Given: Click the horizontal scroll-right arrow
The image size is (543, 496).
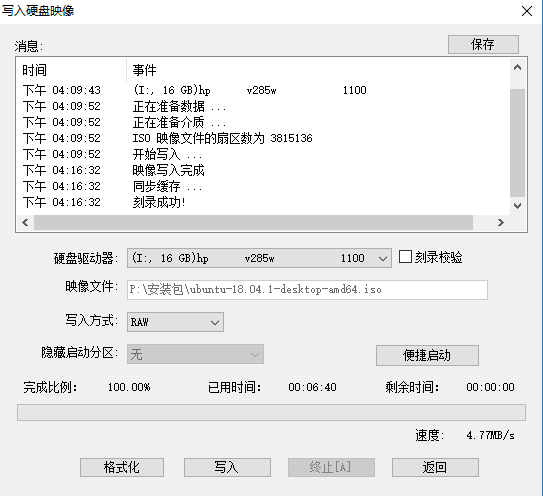Looking at the screenshot, I should [500, 222].
